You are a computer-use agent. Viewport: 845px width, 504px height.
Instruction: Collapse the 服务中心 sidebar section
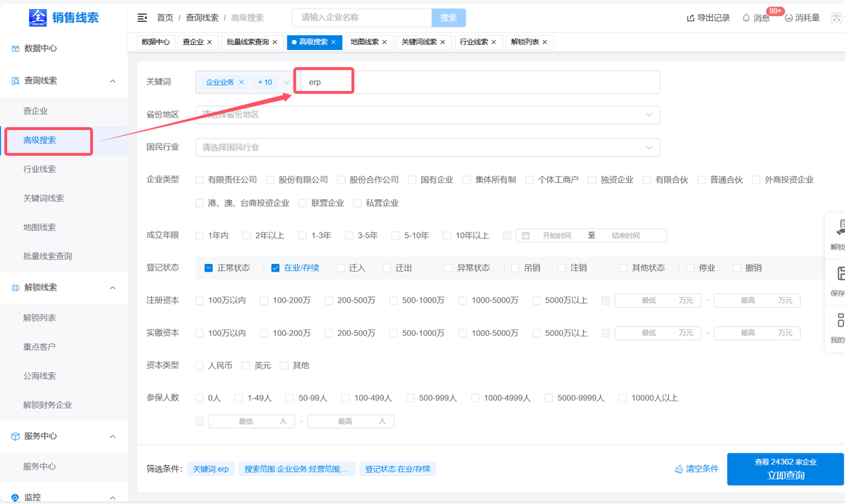pyautogui.click(x=113, y=436)
